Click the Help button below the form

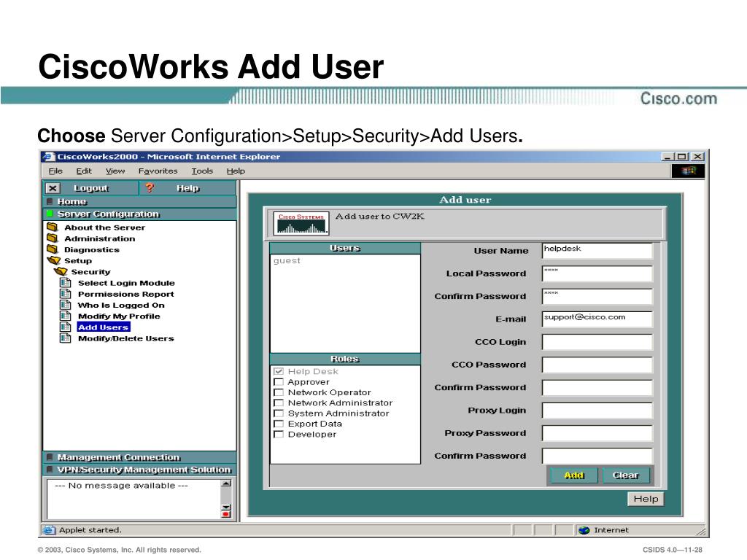[646, 499]
